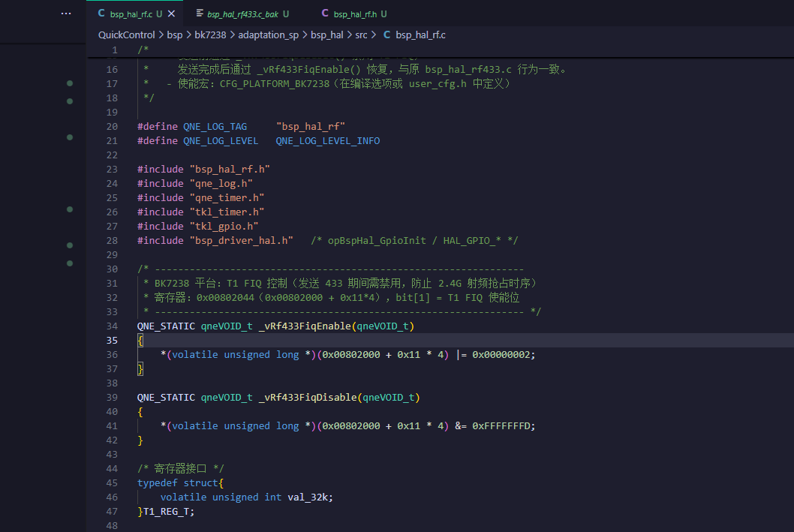Open src breadcrumb segment
Image resolution: width=794 pixels, height=532 pixels.
tap(361, 35)
